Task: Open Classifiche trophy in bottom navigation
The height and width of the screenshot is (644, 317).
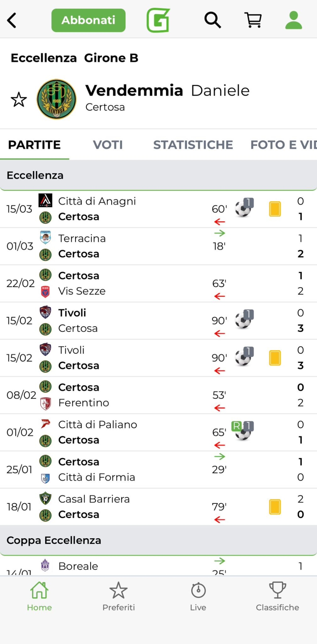Action: point(277,597)
